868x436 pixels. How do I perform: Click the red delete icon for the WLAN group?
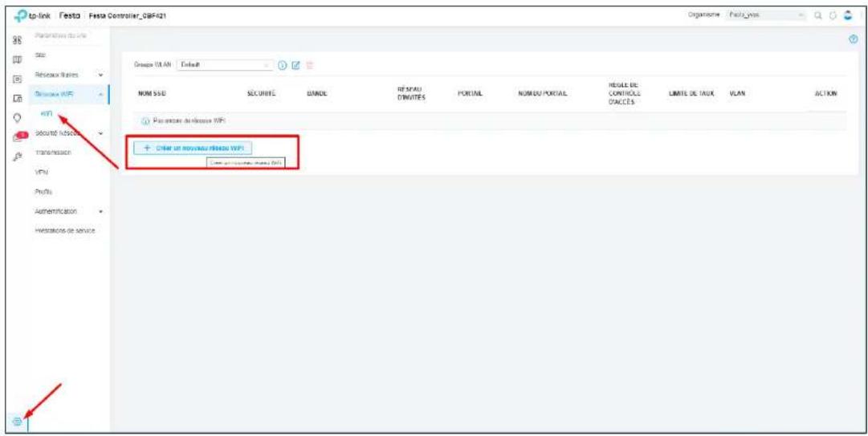click(309, 65)
